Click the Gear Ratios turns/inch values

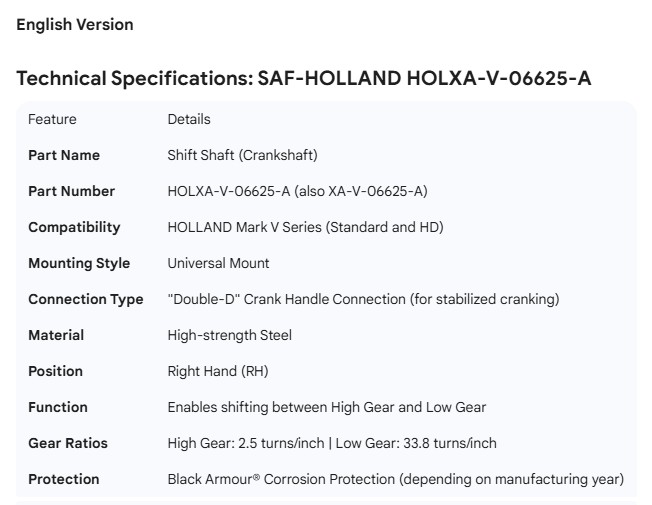click(x=332, y=443)
